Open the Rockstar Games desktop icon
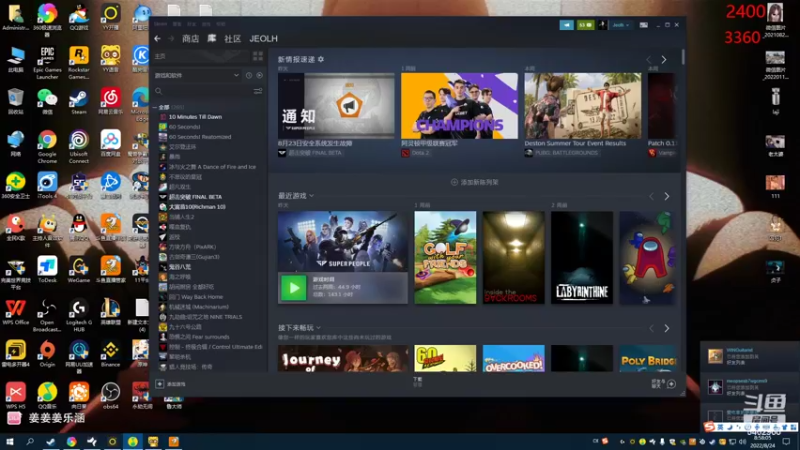Screen dimensions: 800x450 (79, 63)
